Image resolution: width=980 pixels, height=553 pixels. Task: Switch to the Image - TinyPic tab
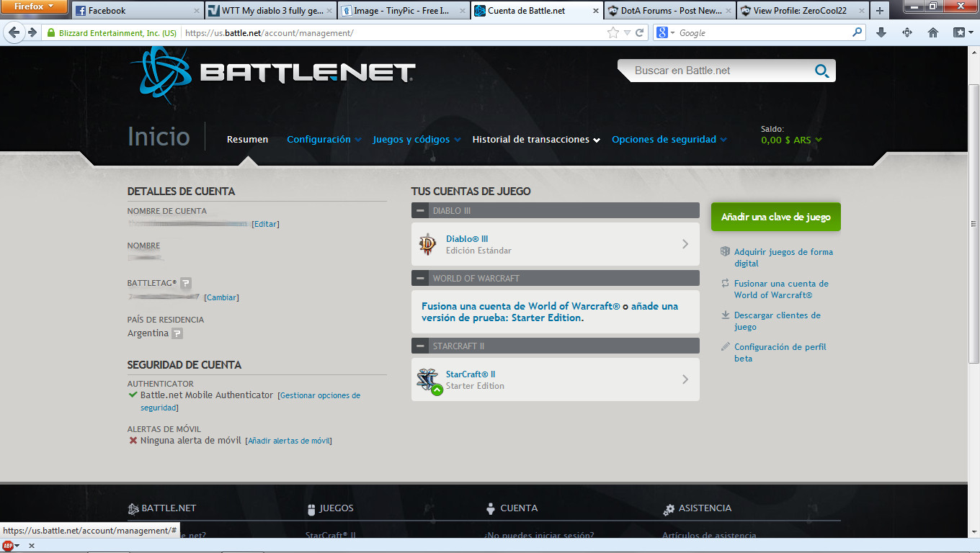coord(403,10)
